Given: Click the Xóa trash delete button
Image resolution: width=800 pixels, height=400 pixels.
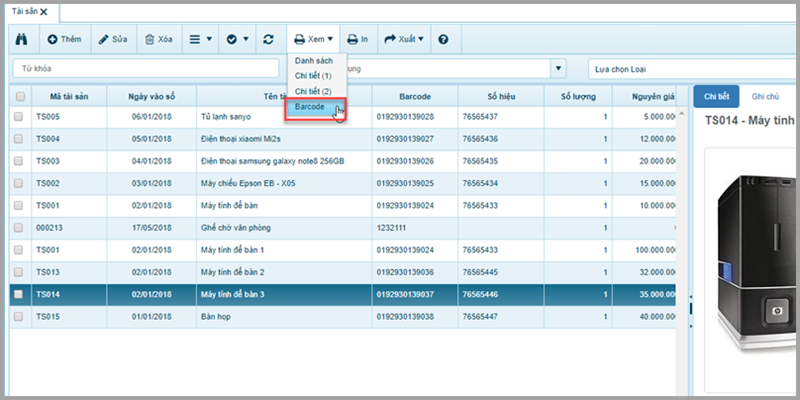Looking at the screenshot, I should [x=159, y=39].
